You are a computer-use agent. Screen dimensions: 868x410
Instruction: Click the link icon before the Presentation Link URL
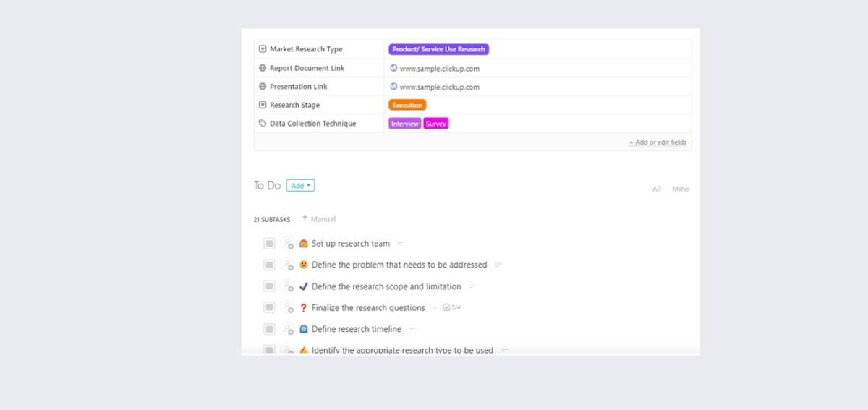pyautogui.click(x=393, y=87)
